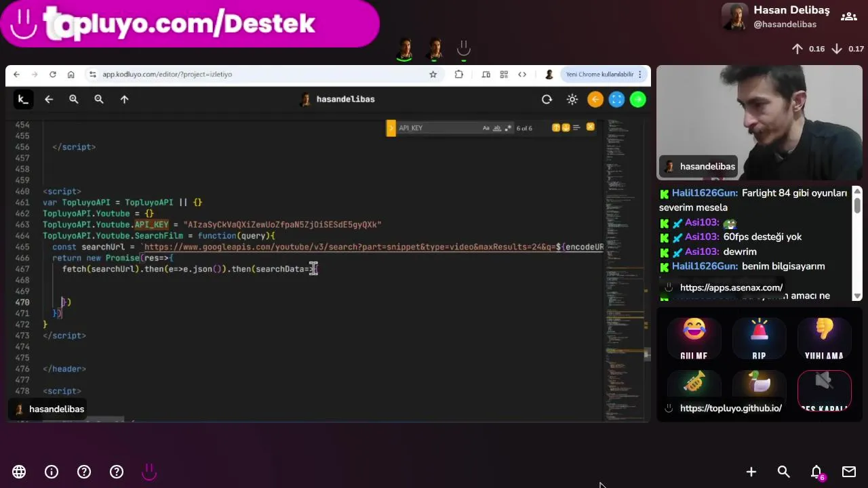The height and width of the screenshot is (488, 868).
Task: Open notifications bell with badge
Action: pyautogui.click(x=817, y=472)
